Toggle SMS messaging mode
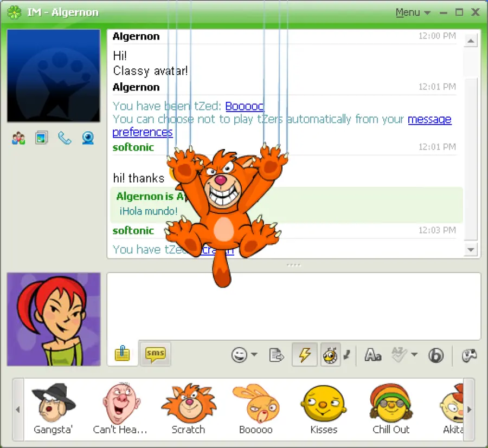The height and width of the screenshot is (448, 488). click(x=155, y=354)
